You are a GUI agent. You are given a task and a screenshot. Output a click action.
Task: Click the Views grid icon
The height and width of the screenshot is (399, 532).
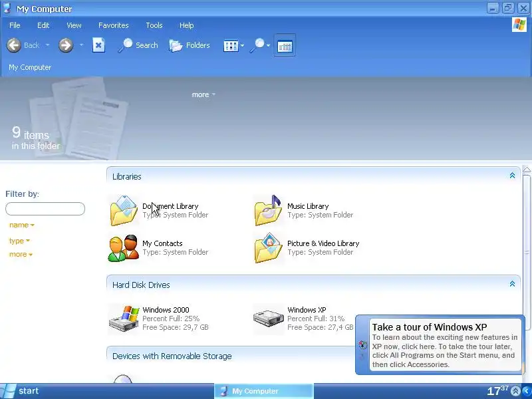click(231, 46)
